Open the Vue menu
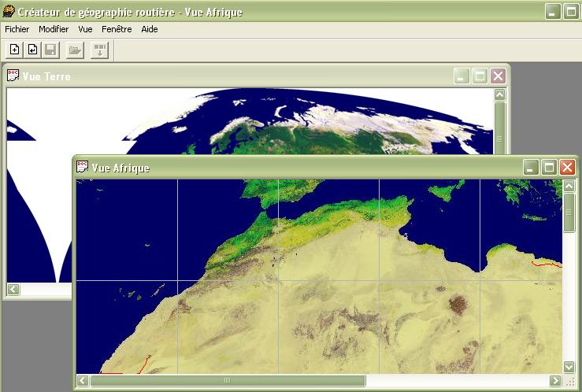The height and width of the screenshot is (392, 582). coord(85,29)
